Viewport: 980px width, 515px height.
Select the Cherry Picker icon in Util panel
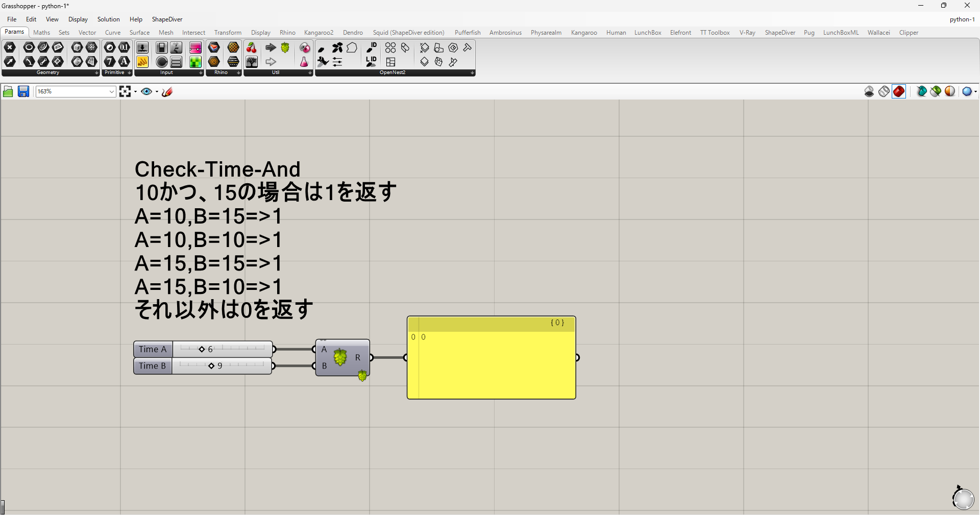252,47
